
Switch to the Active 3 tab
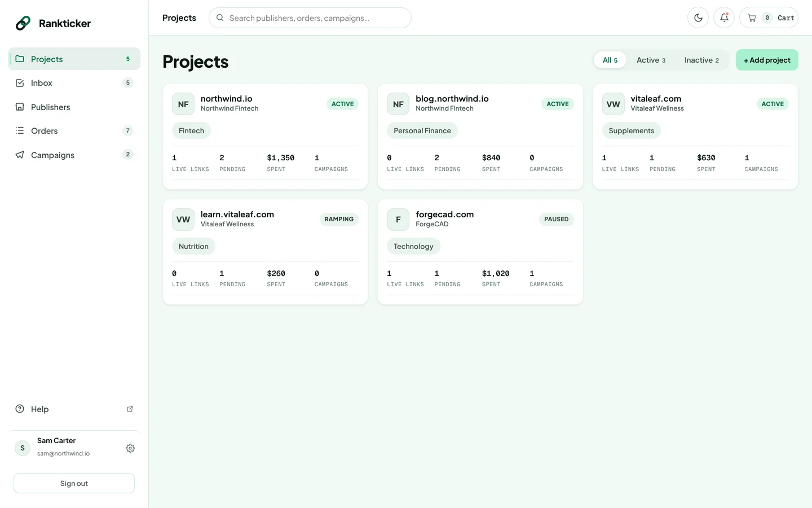tap(651, 60)
